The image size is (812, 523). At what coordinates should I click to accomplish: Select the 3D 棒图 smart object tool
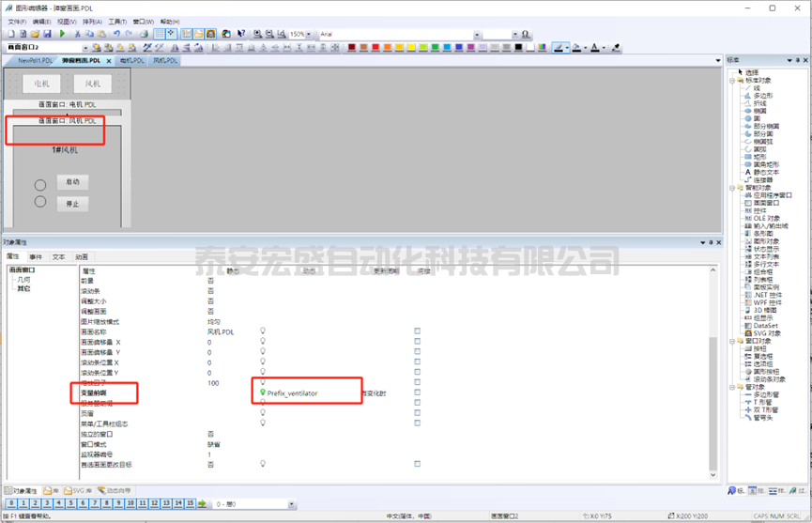766,309
